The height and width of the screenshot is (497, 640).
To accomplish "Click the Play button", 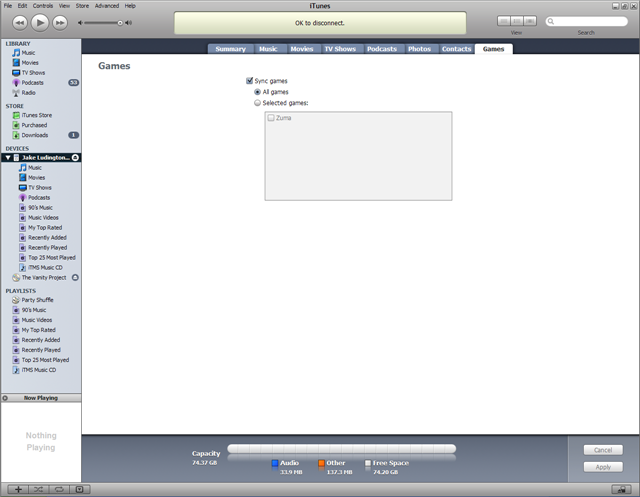I will tap(40, 23).
